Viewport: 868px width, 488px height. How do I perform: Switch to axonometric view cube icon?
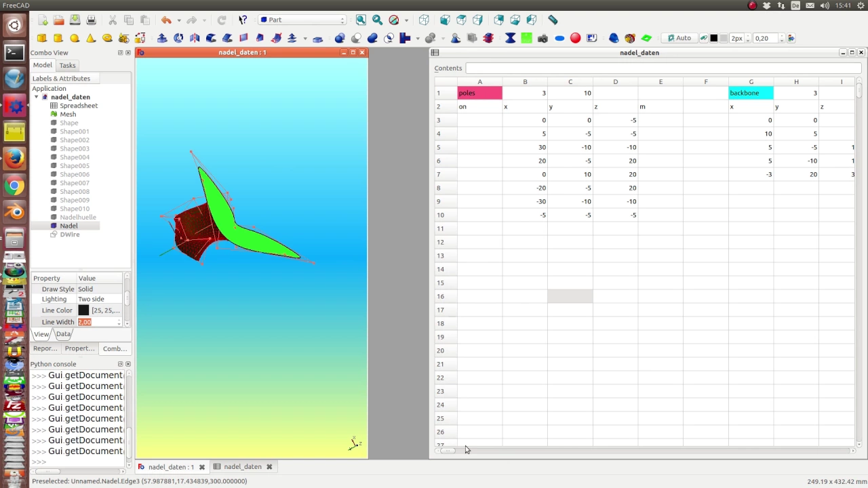424,20
